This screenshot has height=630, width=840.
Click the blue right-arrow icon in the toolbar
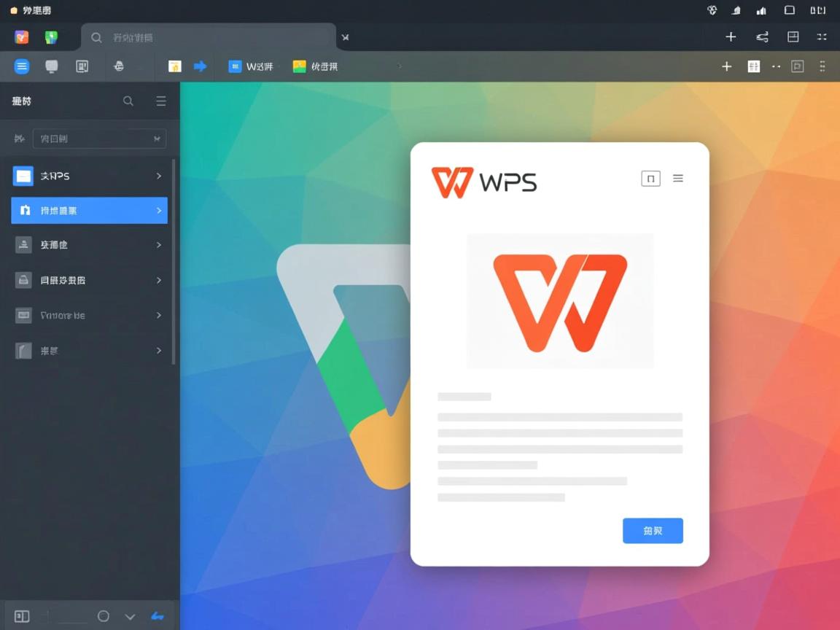tap(200, 66)
